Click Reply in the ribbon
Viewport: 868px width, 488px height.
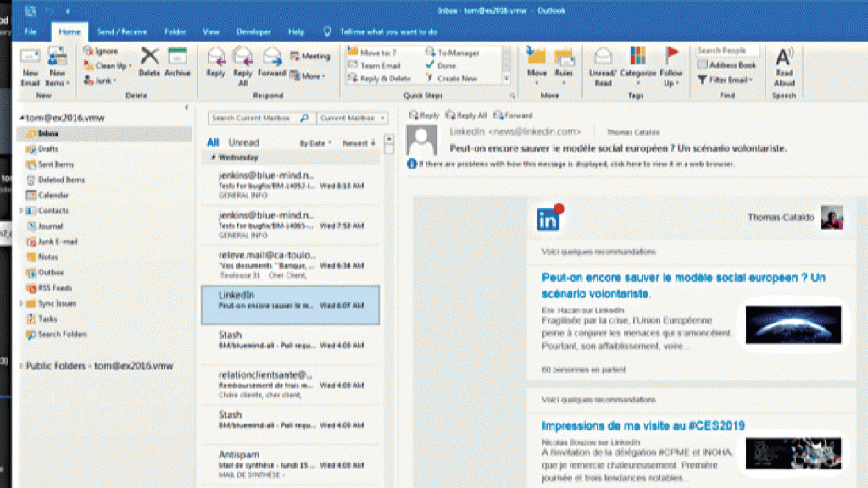[215, 62]
